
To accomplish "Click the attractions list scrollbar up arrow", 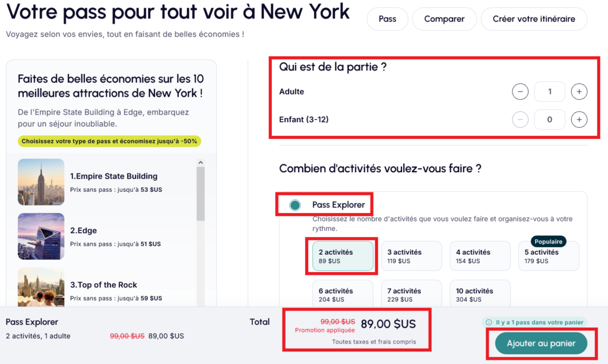I will coord(201,163).
